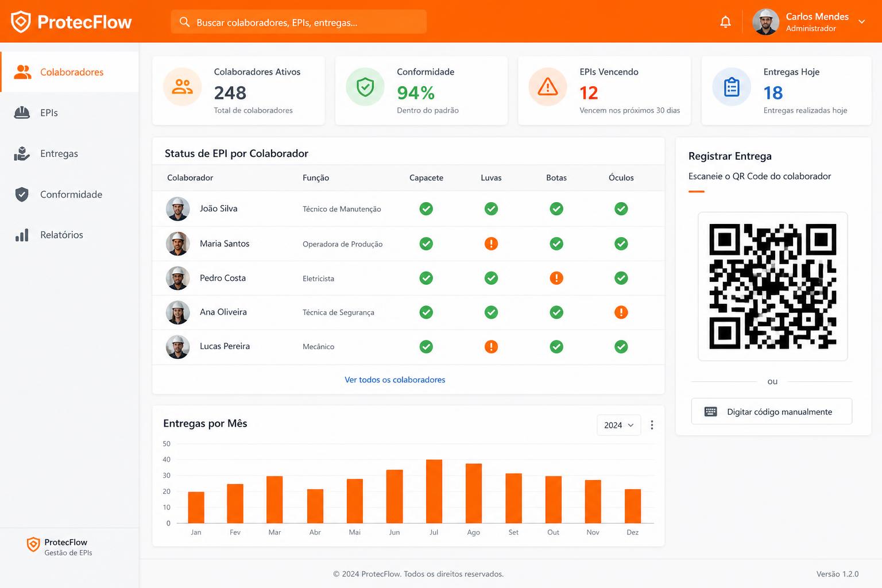Click Lucas Pereira's Óculos check icon

click(621, 347)
